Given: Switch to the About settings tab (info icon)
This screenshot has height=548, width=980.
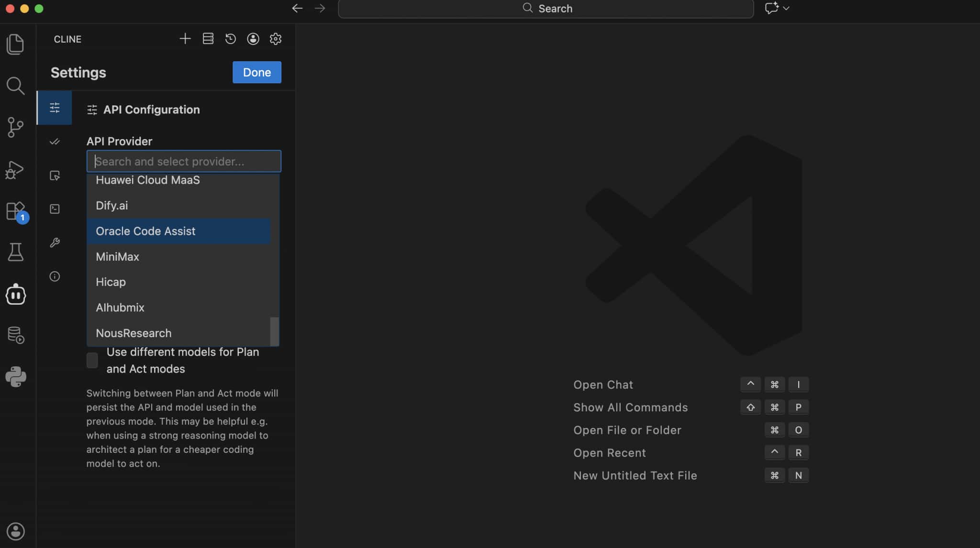Looking at the screenshot, I should [55, 276].
